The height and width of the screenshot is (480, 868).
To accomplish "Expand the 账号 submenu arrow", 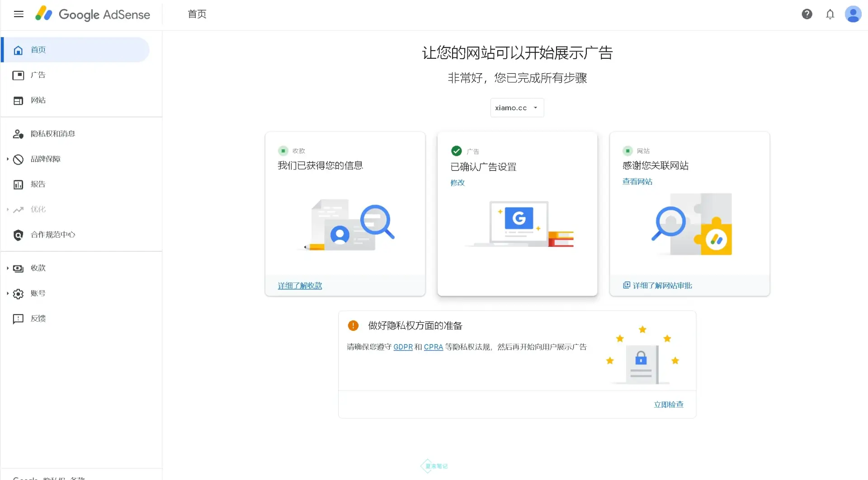I will pos(8,293).
